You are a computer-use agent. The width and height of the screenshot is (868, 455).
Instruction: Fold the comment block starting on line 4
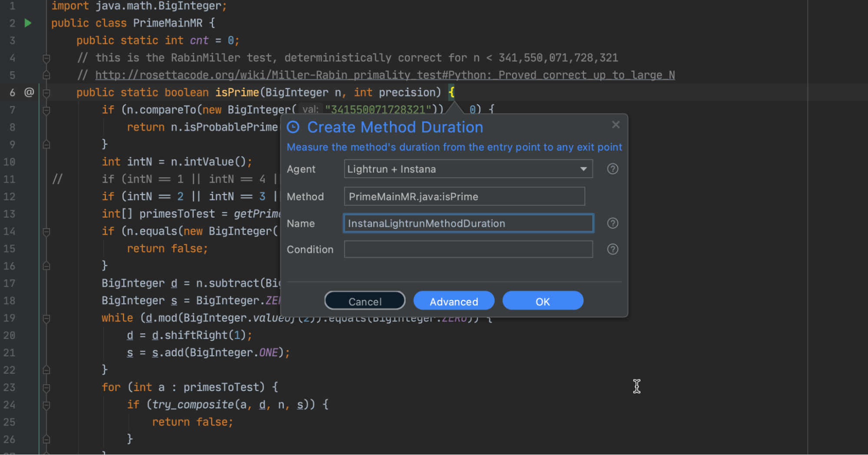(46, 58)
